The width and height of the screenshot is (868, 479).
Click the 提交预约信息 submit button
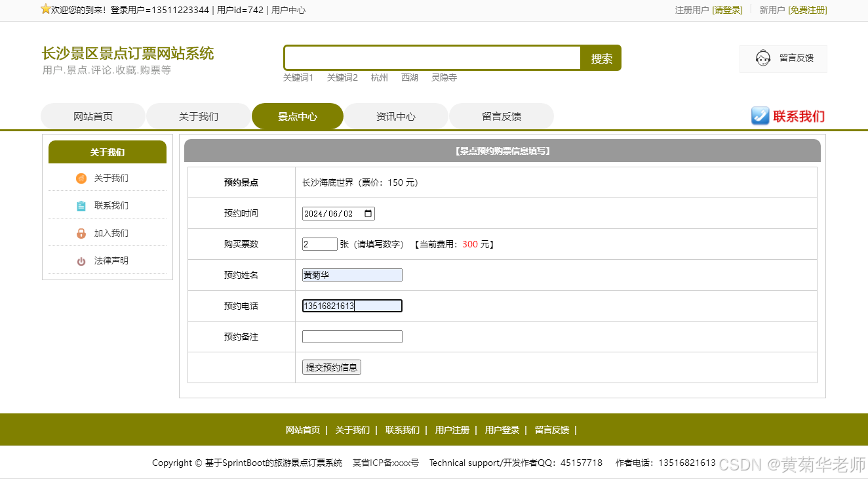point(332,367)
